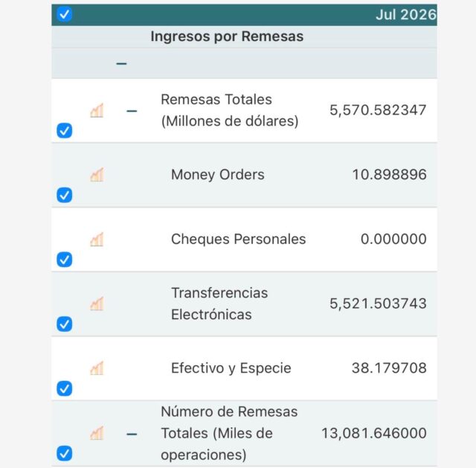Select the Money Orders label
Screen dimensions: 476x468
[x=218, y=175]
